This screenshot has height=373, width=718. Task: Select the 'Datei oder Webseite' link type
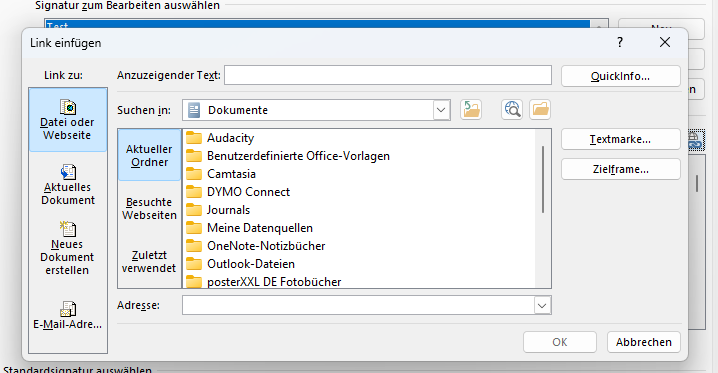click(68, 120)
